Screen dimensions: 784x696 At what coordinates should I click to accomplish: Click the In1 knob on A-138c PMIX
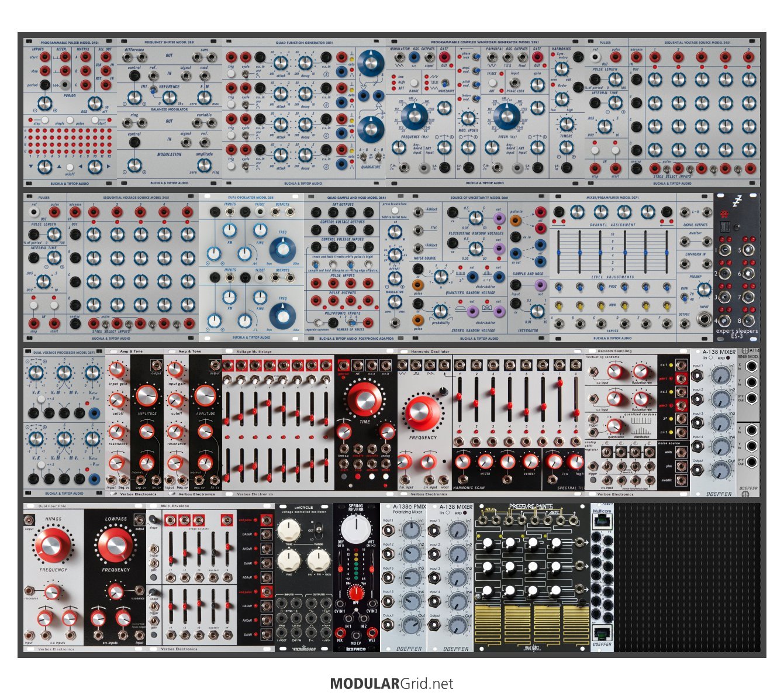coord(412,530)
